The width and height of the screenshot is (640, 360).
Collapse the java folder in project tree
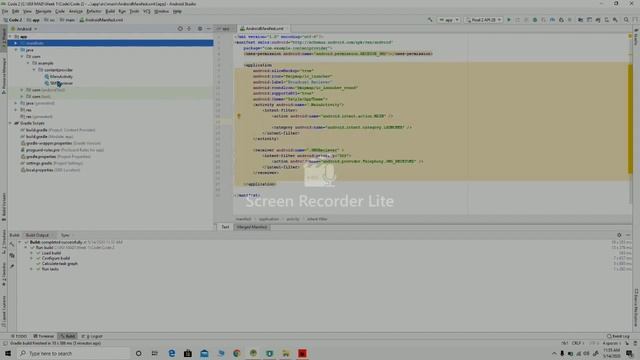[16, 50]
